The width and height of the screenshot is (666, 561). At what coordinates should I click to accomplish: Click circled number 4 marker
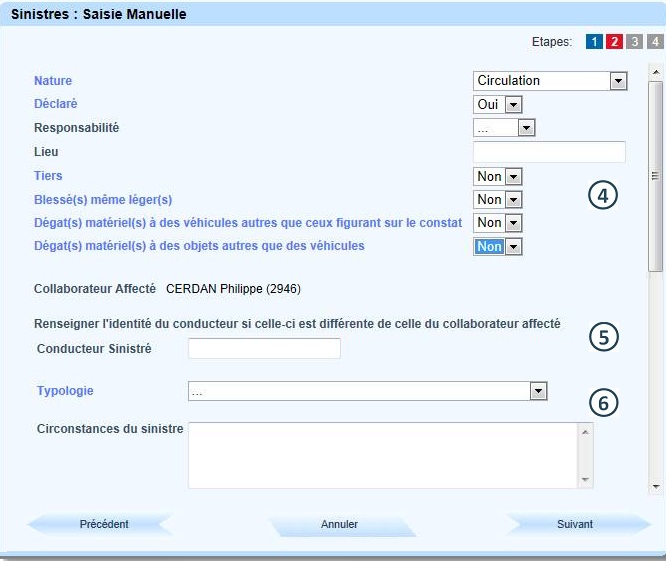[x=603, y=196]
